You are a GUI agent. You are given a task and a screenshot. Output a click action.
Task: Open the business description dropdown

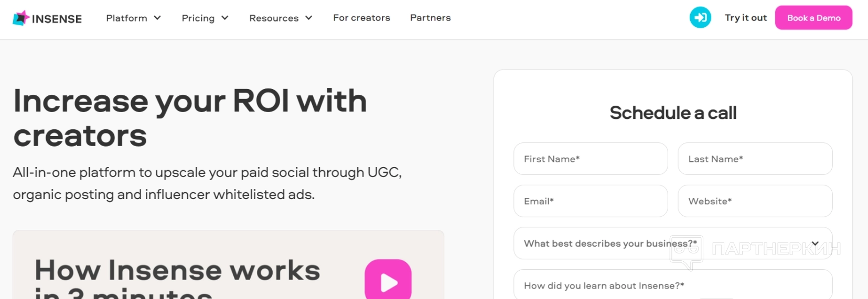673,243
